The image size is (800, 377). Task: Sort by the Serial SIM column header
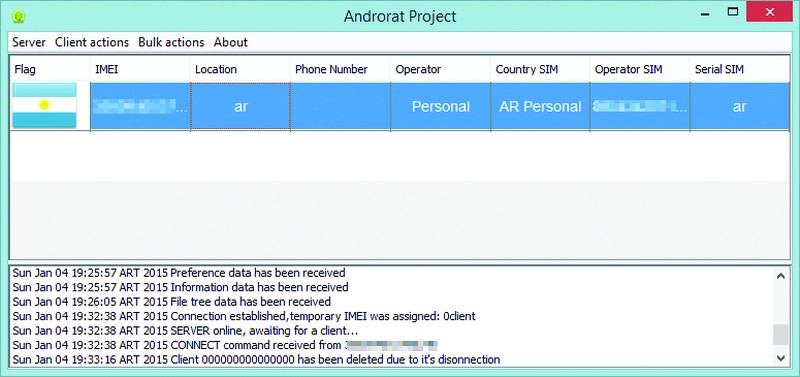[739, 69]
